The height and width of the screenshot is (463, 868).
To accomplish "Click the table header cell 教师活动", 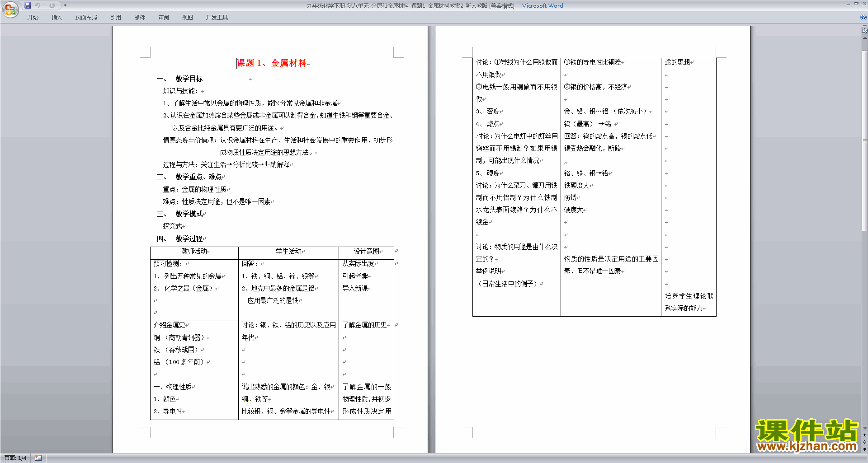I will (x=194, y=251).
